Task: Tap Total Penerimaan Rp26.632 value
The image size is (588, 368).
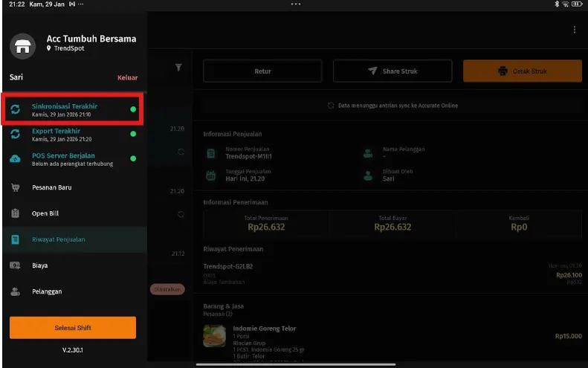Action: [x=266, y=227]
